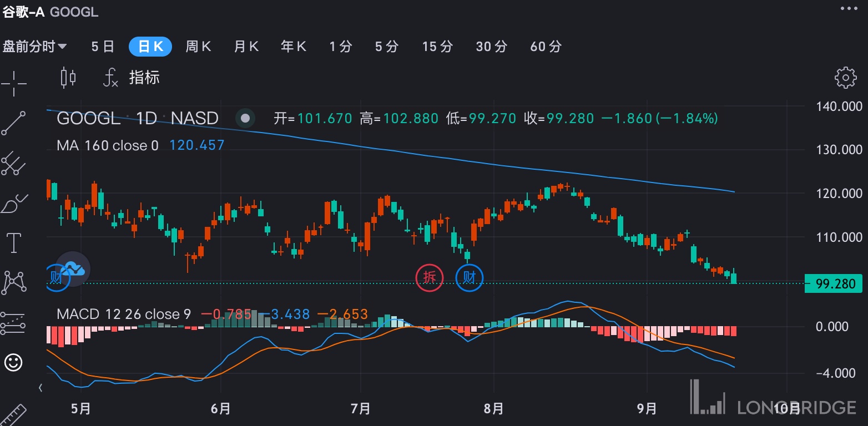Select the brush drawing tool
Viewport: 868px width, 426px height.
[13, 204]
